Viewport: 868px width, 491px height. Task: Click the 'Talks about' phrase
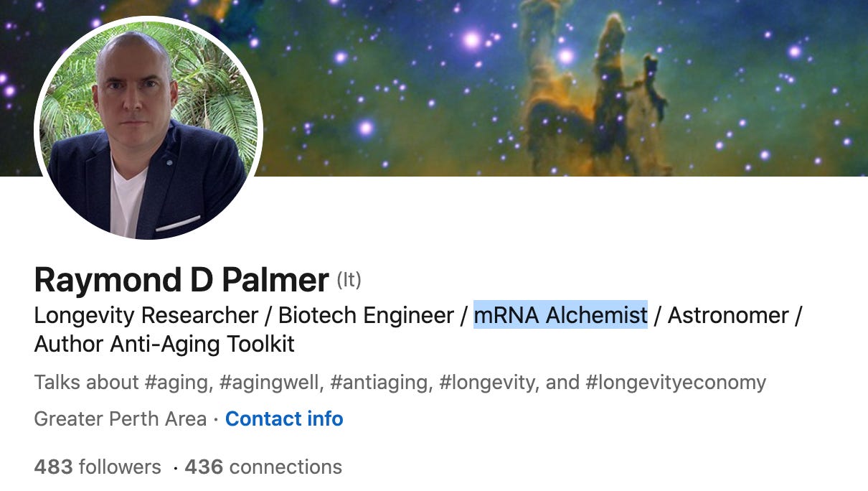click(x=86, y=383)
